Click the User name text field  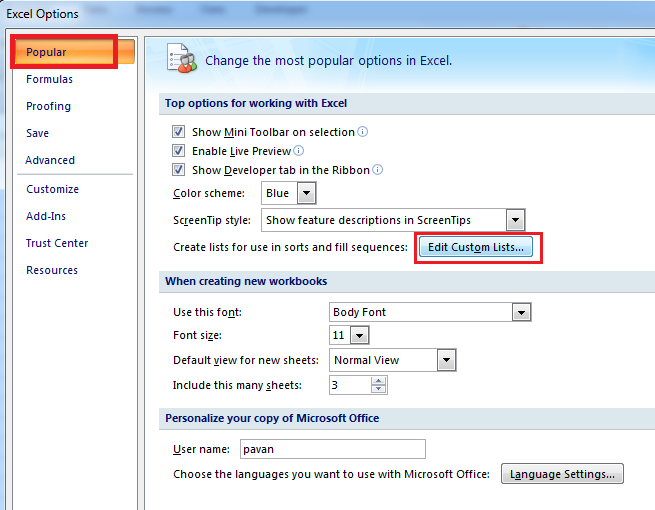click(333, 449)
